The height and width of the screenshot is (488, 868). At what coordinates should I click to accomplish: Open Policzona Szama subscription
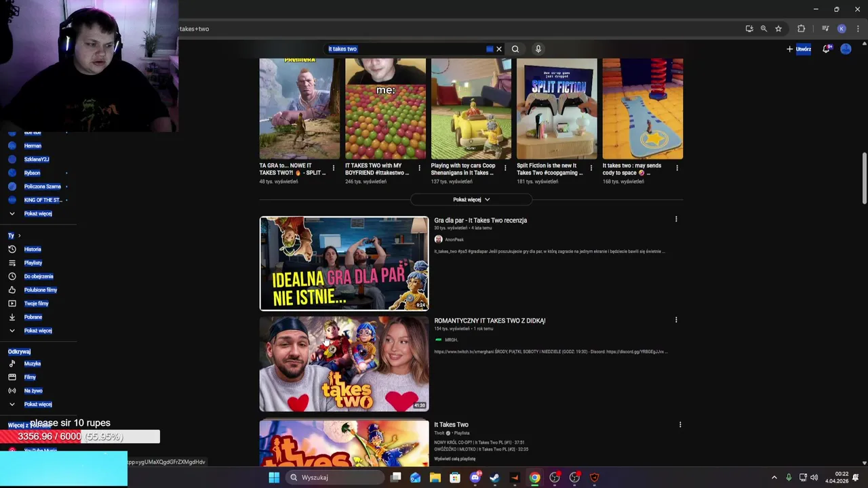(42, 186)
